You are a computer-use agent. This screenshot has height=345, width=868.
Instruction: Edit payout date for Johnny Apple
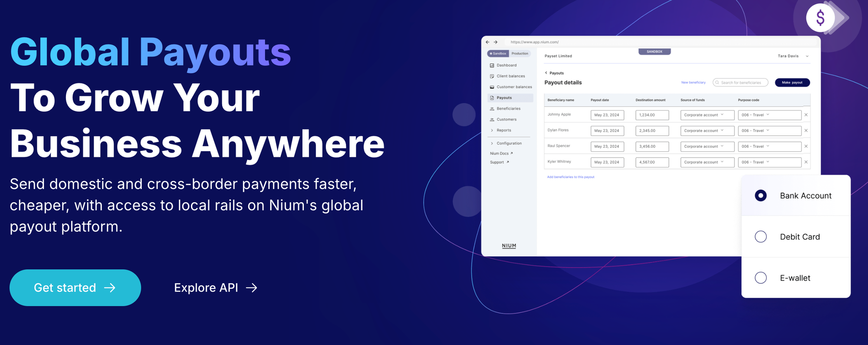pyautogui.click(x=607, y=115)
